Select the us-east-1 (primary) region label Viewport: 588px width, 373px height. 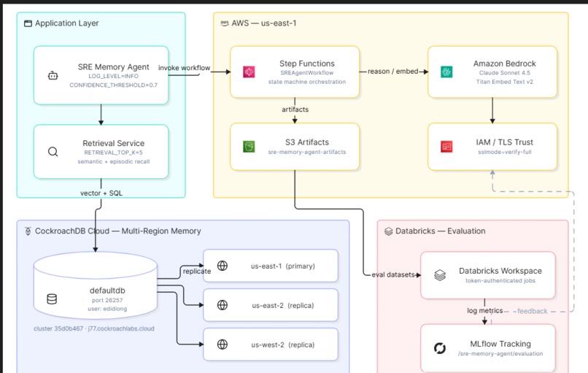pos(283,266)
